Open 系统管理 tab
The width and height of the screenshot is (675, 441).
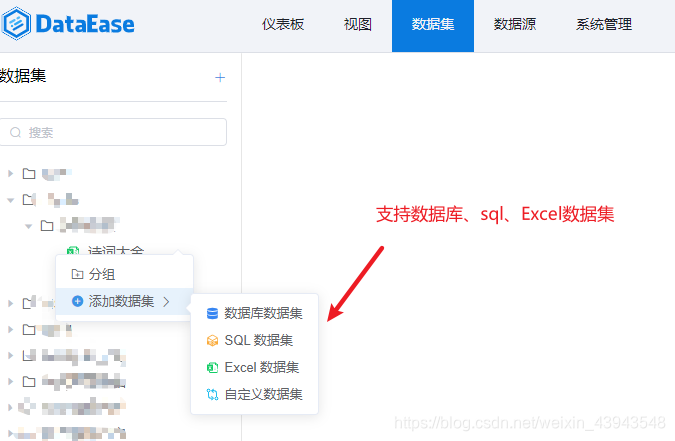click(x=604, y=25)
